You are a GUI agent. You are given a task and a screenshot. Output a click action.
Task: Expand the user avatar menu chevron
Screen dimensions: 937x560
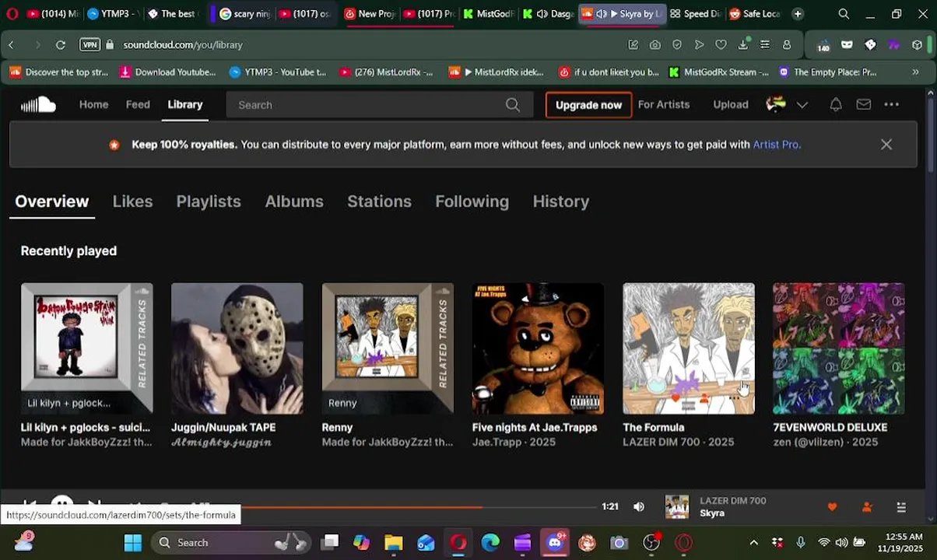click(x=802, y=105)
